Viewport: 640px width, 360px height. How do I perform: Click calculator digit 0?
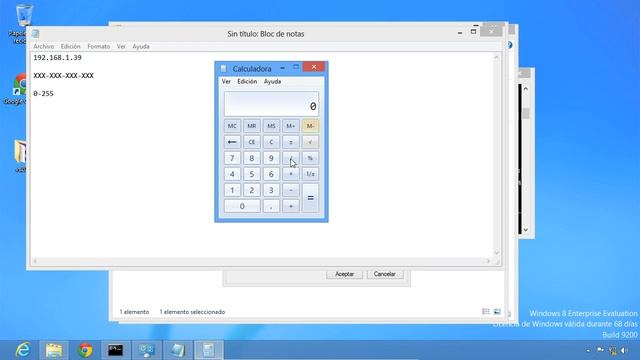click(242, 206)
